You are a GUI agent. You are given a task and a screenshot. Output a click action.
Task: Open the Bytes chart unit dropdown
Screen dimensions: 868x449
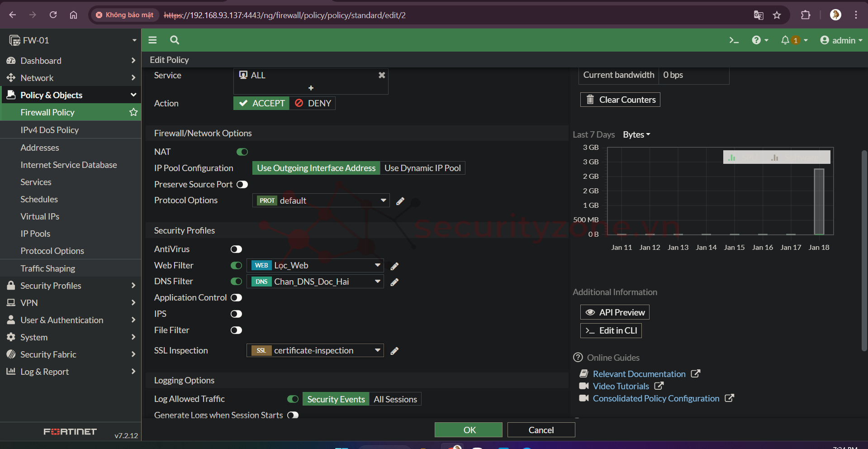click(636, 134)
